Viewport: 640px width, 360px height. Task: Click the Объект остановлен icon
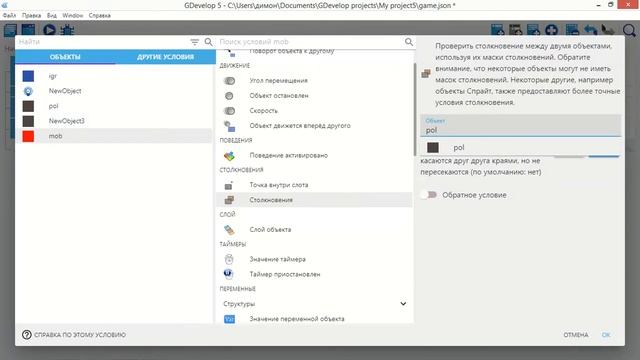pos(229,96)
